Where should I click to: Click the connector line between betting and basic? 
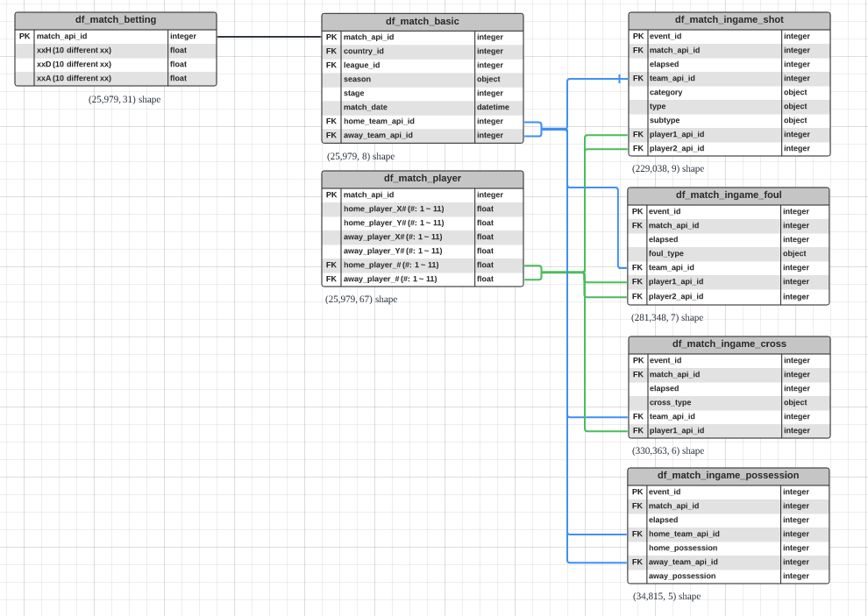pos(268,37)
